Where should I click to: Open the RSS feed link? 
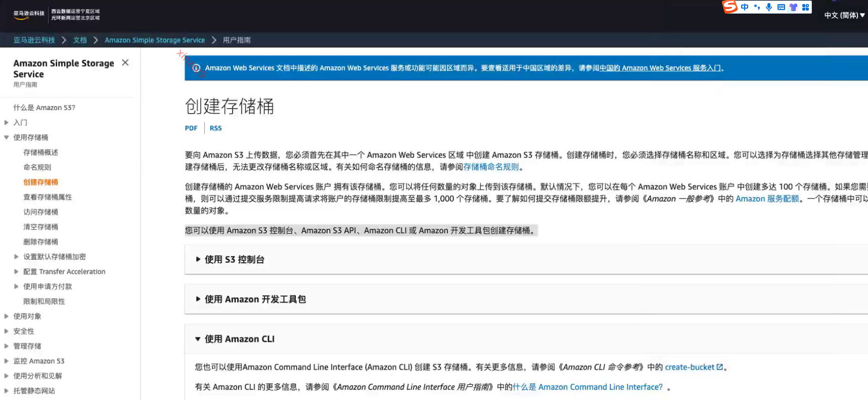point(216,128)
